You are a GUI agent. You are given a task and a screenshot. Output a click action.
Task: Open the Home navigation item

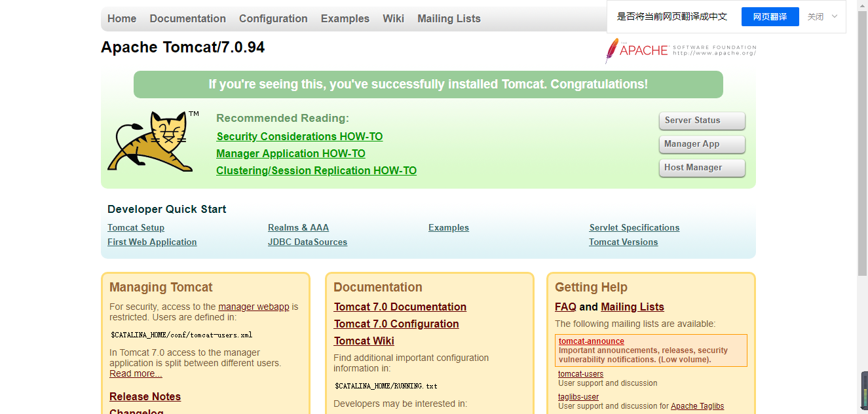[122, 18]
